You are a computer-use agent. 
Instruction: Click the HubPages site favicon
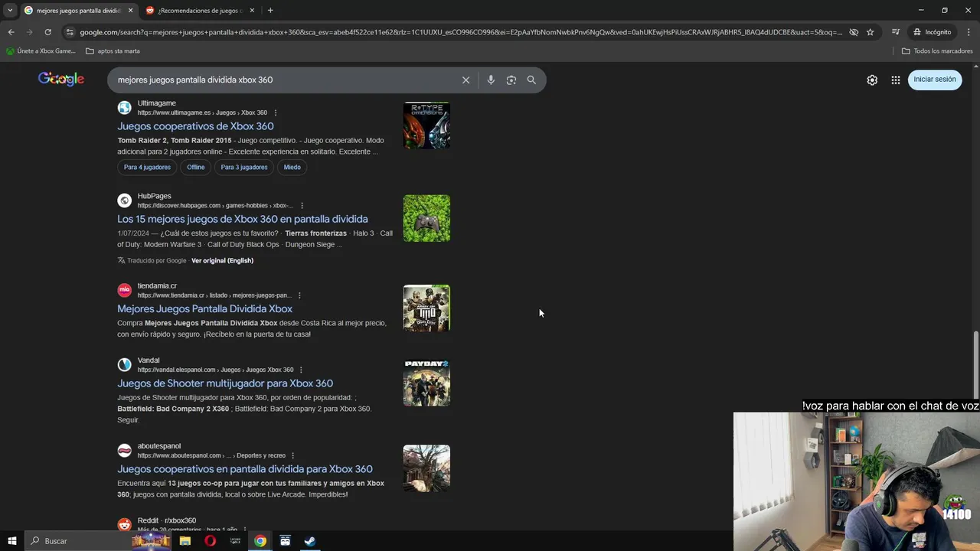(x=124, y=201)
